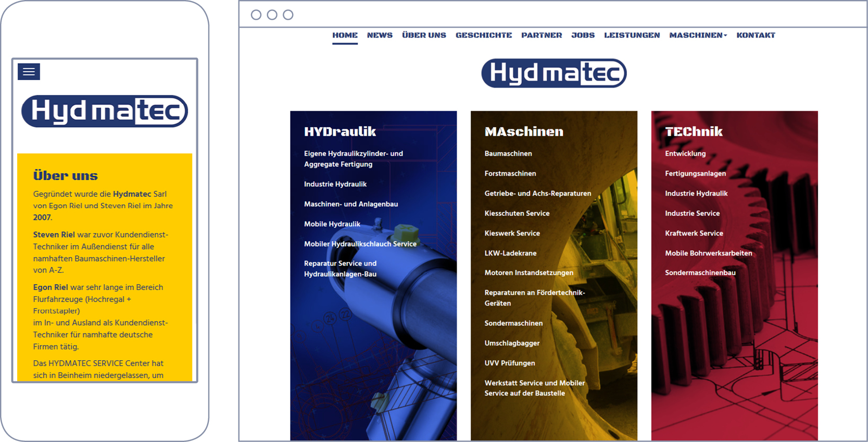The image size is (868, 442).
Task: Open the JOBS page
Action: point(583,35)
